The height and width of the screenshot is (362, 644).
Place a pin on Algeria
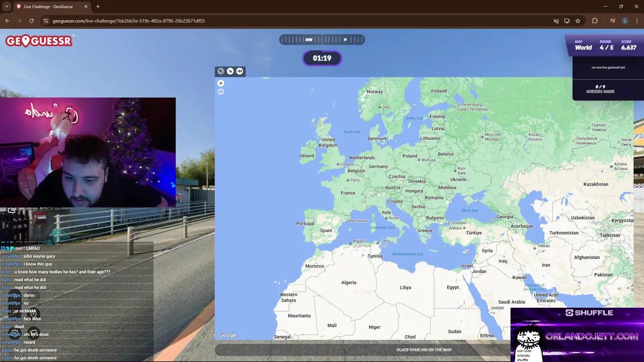pos(349,283)
